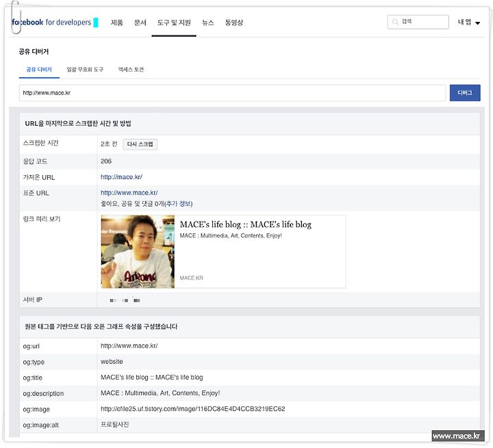Open the 제품 menu
Image resolution: width=493 pixels, height=448 pixels.
(116, 23)
